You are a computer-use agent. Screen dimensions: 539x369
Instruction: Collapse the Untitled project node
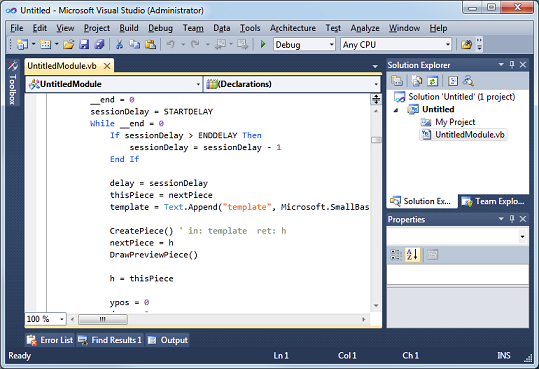pos(396,110)
